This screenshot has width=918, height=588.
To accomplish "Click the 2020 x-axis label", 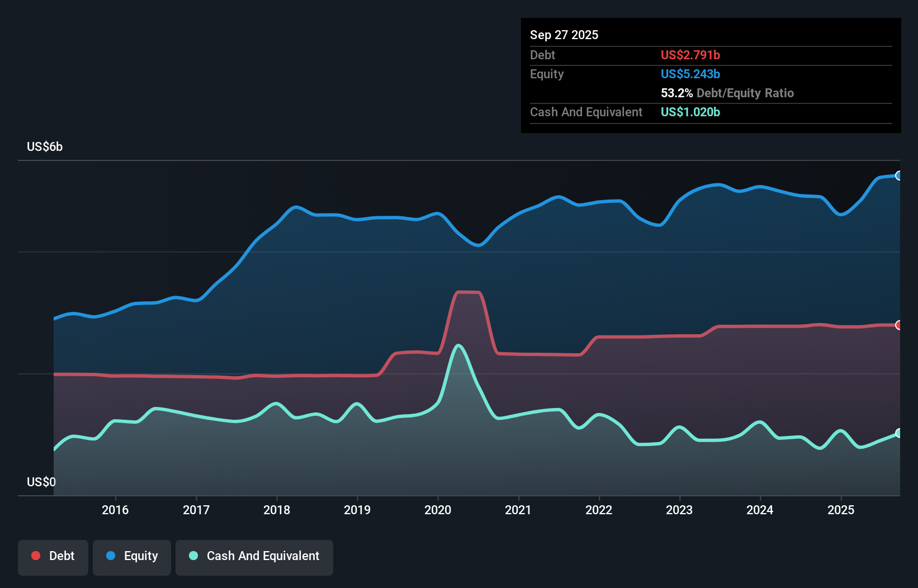I will tap(438, 510).
